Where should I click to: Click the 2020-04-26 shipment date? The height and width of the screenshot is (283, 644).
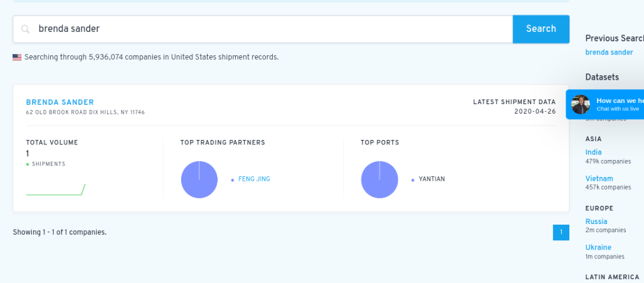(x=535, y=111)
